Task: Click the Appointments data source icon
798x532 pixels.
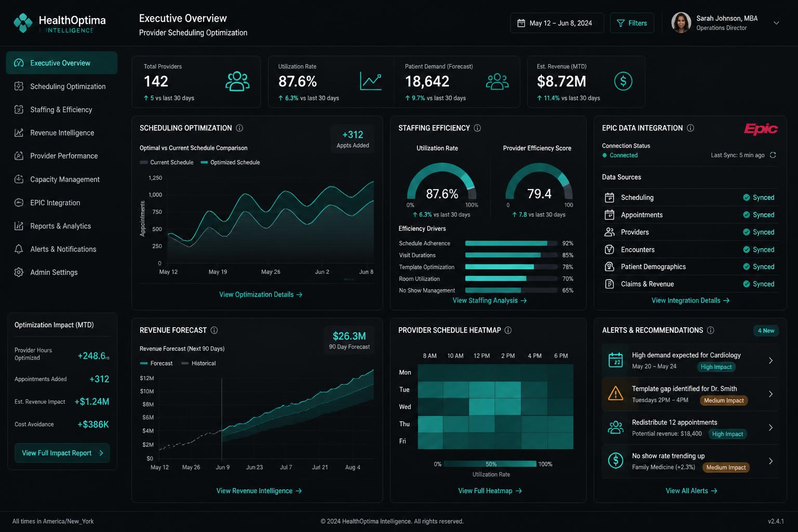Action: click(609, 215)
